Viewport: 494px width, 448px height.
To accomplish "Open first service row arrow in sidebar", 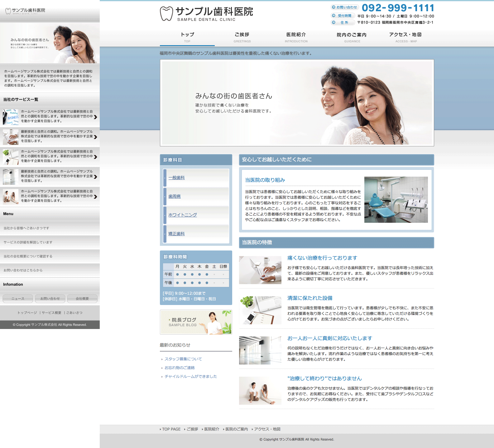I will (x=95, y=117).
